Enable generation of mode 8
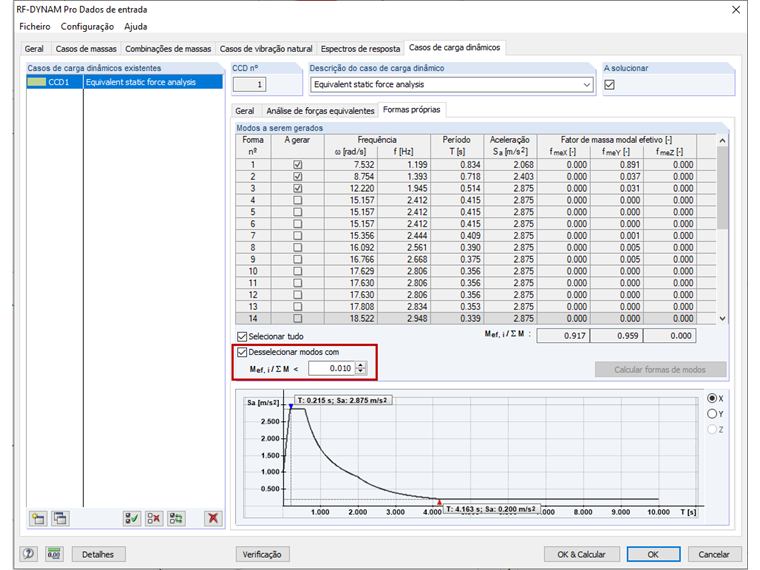 298,248
